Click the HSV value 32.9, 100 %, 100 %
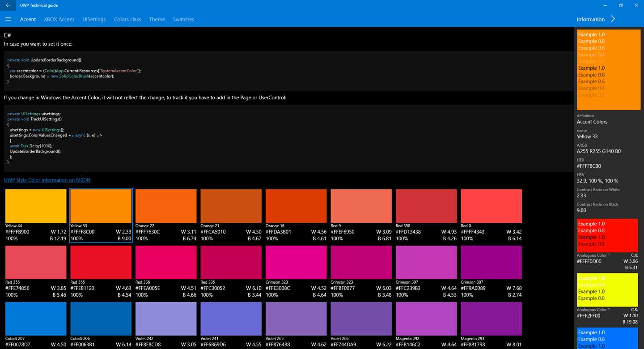The image size is (644, 349). coord(597,181)
